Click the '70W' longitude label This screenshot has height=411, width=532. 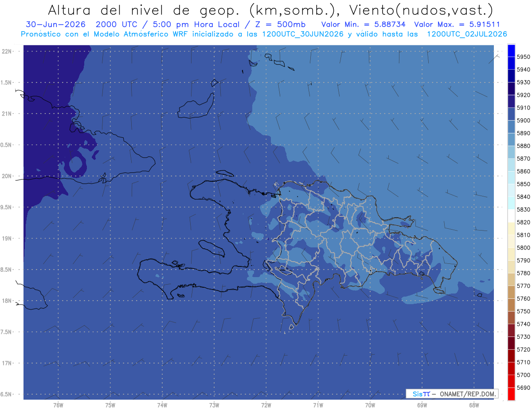point(370,405)
